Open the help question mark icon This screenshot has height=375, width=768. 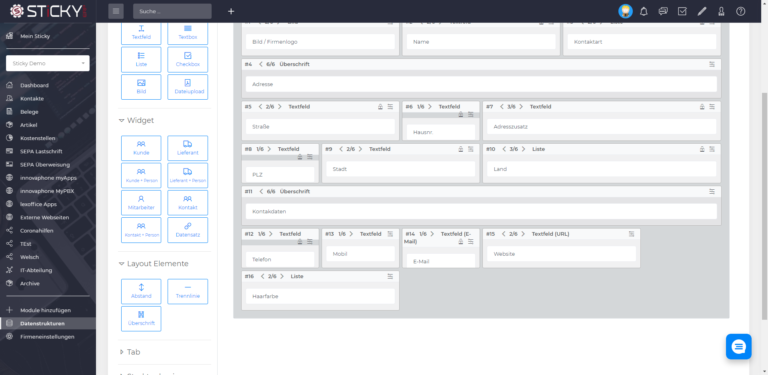[741, 11]
